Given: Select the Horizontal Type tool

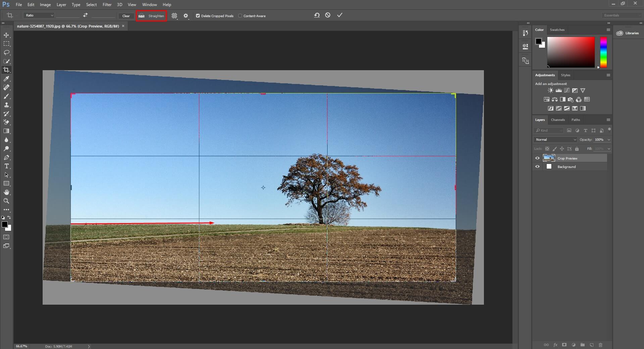Looking at the screenshot, I should coord(6,166).
